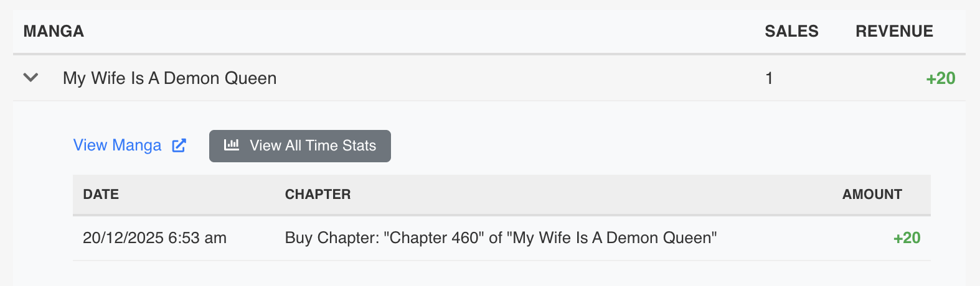This screenshot has height=286, width=980.
Task: Click the View All Time Stats button
Action: click(x=300, y=146)
